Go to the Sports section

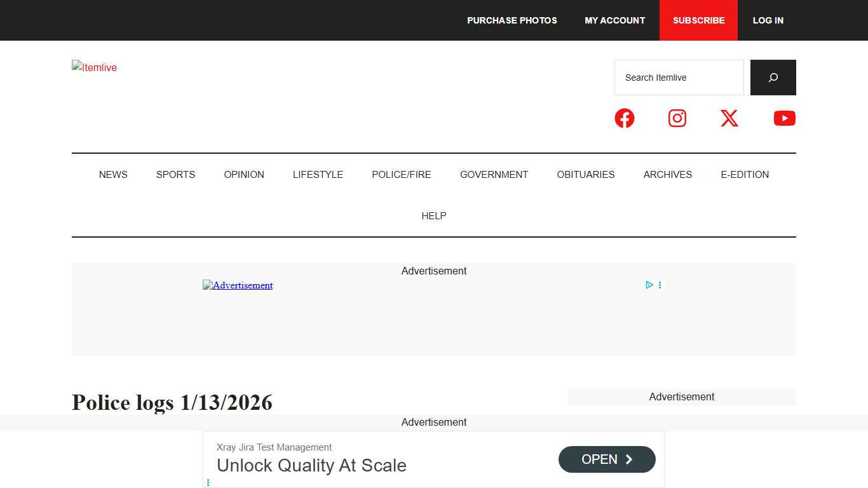pos(175,175)
